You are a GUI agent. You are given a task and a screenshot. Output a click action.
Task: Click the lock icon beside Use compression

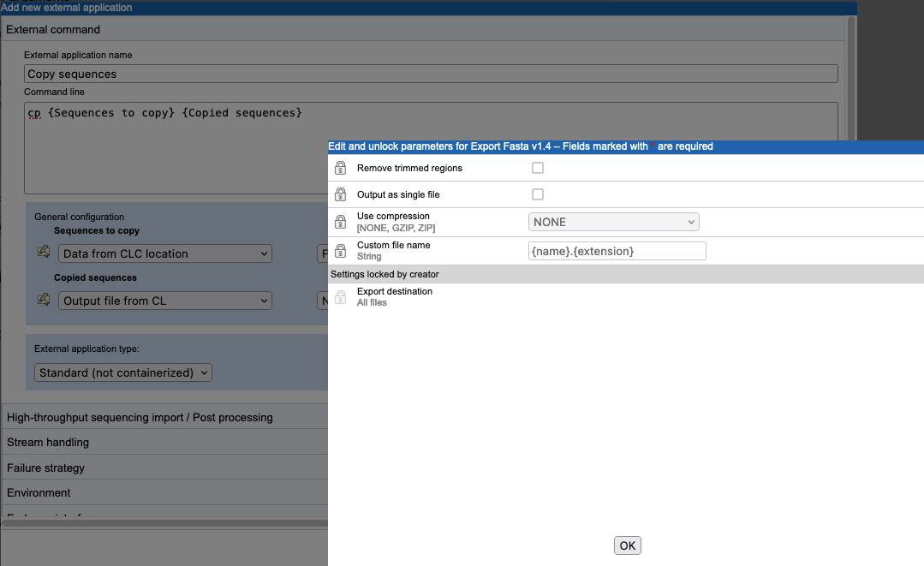click(340, 219)
